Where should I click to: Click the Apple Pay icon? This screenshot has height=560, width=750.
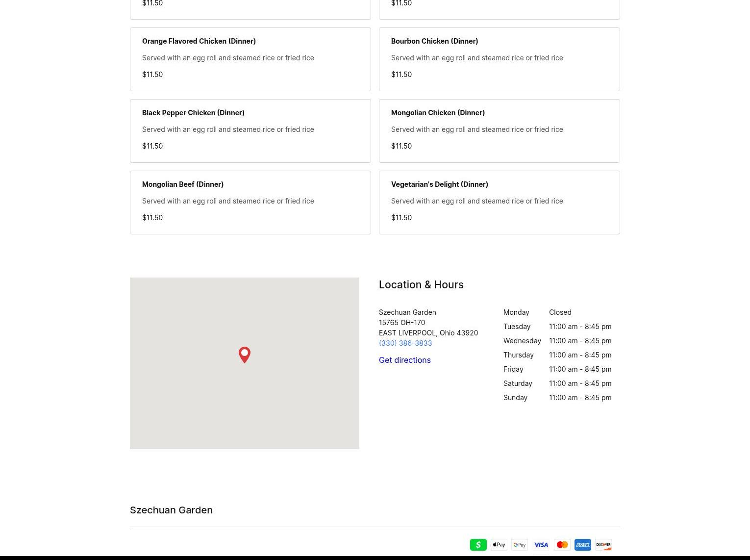click(499, 544)
